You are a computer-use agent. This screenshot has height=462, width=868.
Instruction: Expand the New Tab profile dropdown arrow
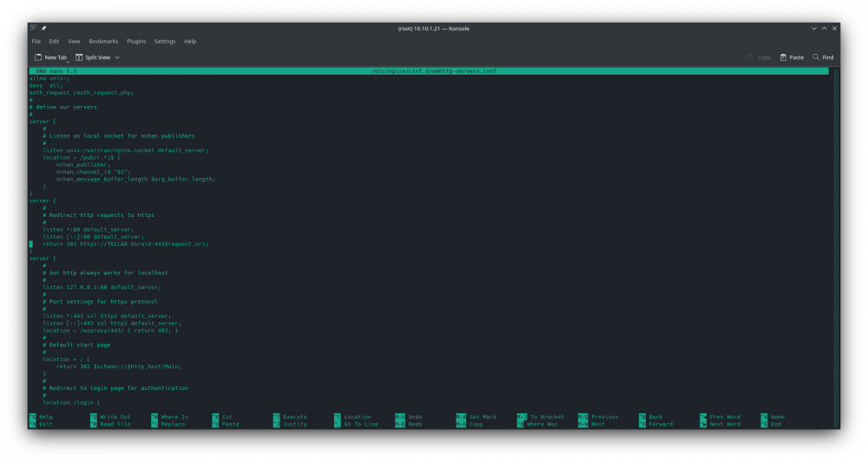point(68,61)
